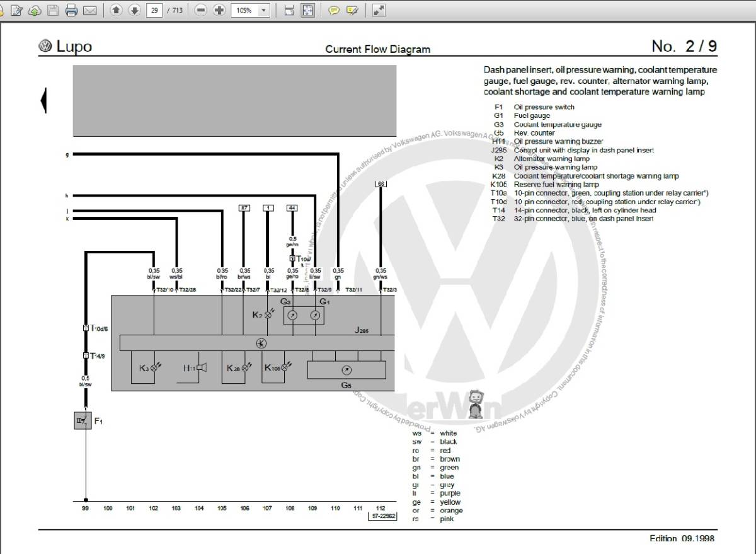Image resolution: width=756 pixels, height=554 pixels.
Task: Send the file by email envelope icon
Action: pos(89,10)
